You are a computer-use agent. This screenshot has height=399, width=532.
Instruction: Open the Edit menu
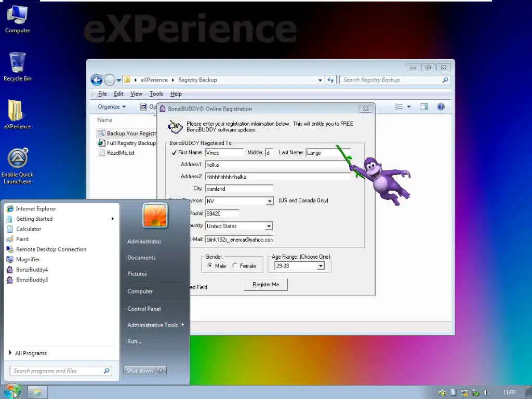pos(118,94)
